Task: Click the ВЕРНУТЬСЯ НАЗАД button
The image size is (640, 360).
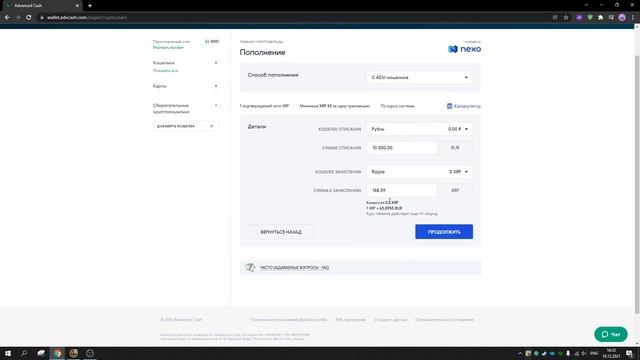Action: (281, 232)
